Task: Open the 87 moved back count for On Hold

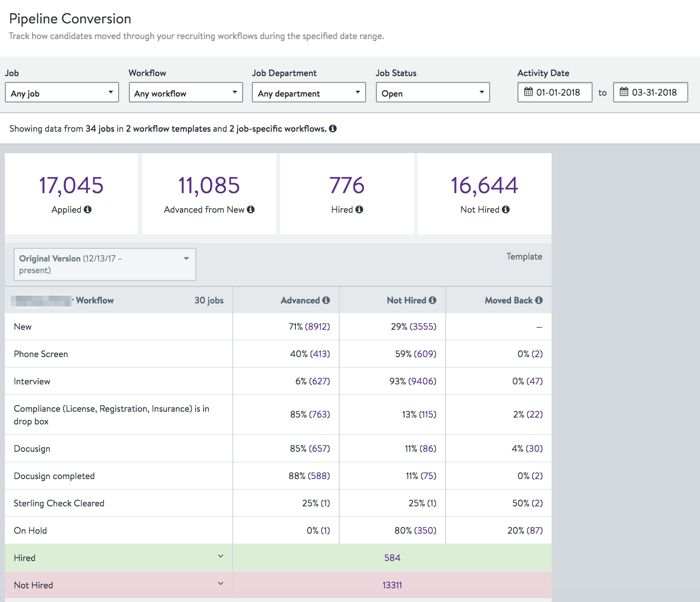Action: point(535,530)
